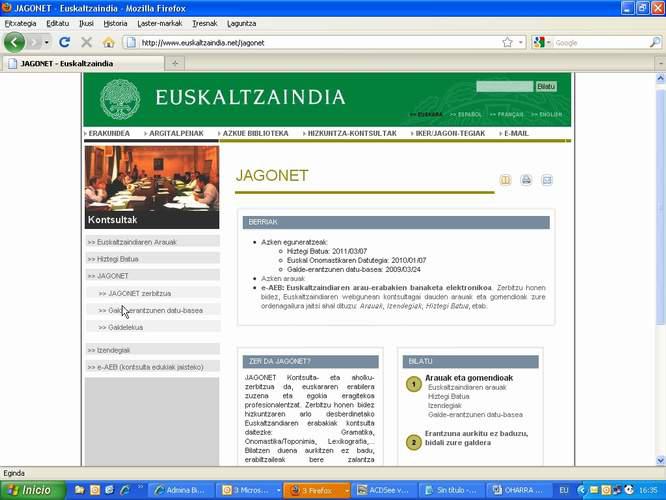Open the Ikusi menu
The image size is (666, 500).
[x=86, y=23]
